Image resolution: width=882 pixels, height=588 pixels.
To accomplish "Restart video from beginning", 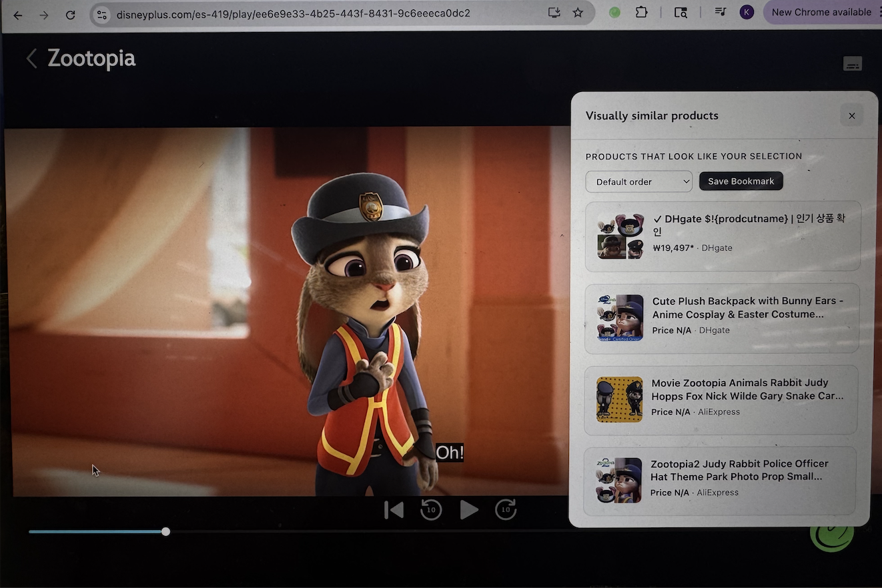I will [394, 510].
